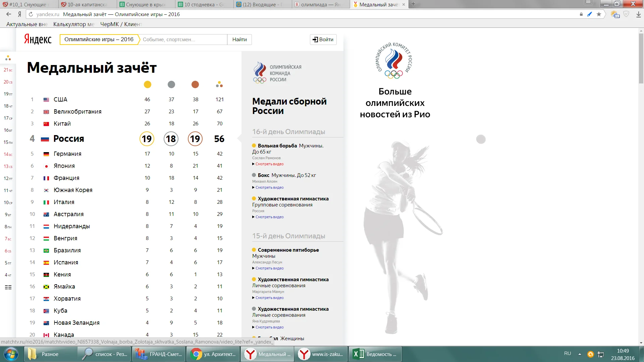Click the Start button on the taskbar
This screenshot has height=362, width=644.
(x=11, y=354)
